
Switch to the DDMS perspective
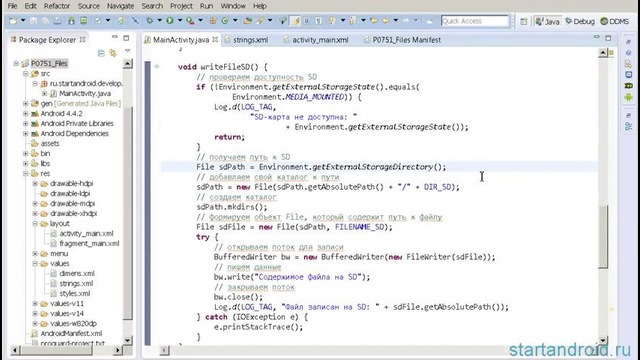coord(615,21)
